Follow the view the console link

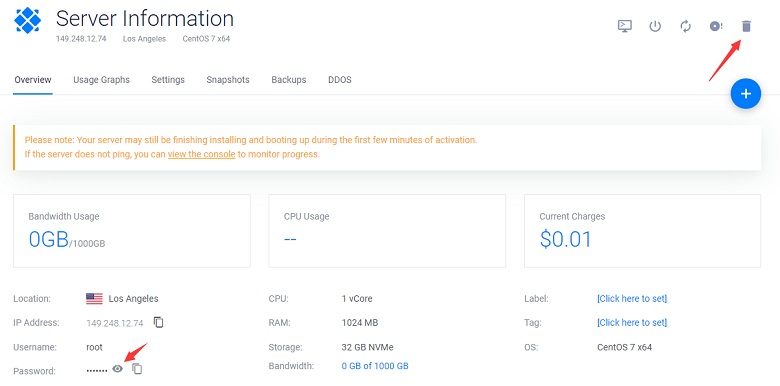point(201,154)
